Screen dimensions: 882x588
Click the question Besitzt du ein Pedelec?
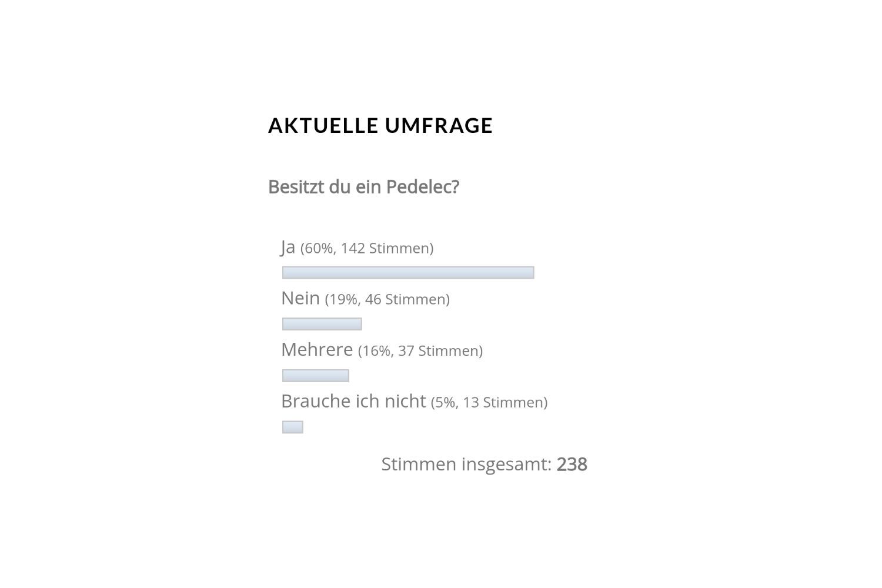click(x=363, y=187)
